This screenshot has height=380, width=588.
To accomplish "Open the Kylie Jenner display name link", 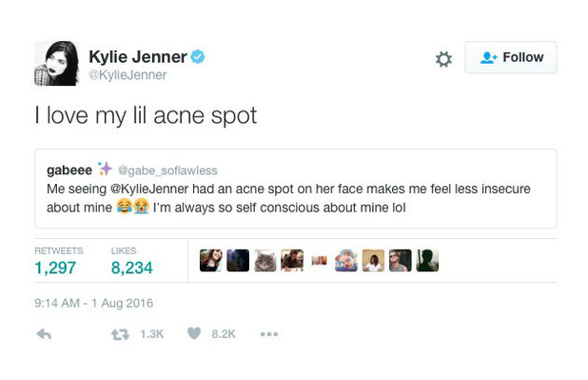I will [138, 57].
